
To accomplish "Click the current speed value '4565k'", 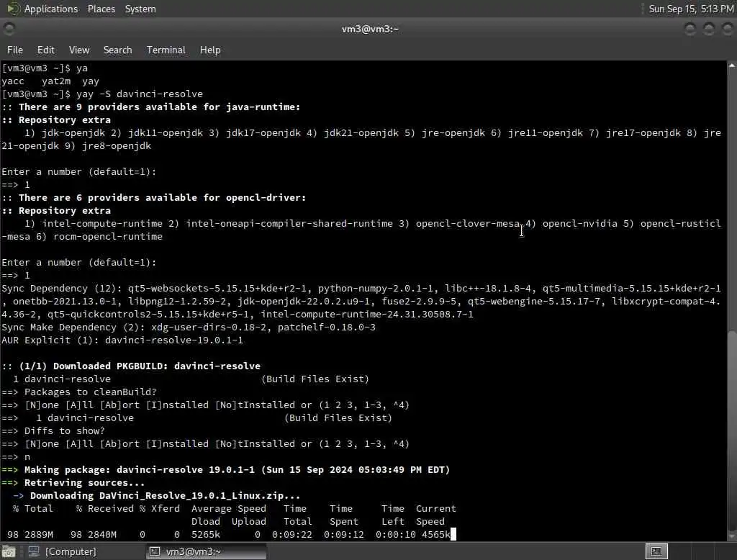I will click(x=435, y=535).
